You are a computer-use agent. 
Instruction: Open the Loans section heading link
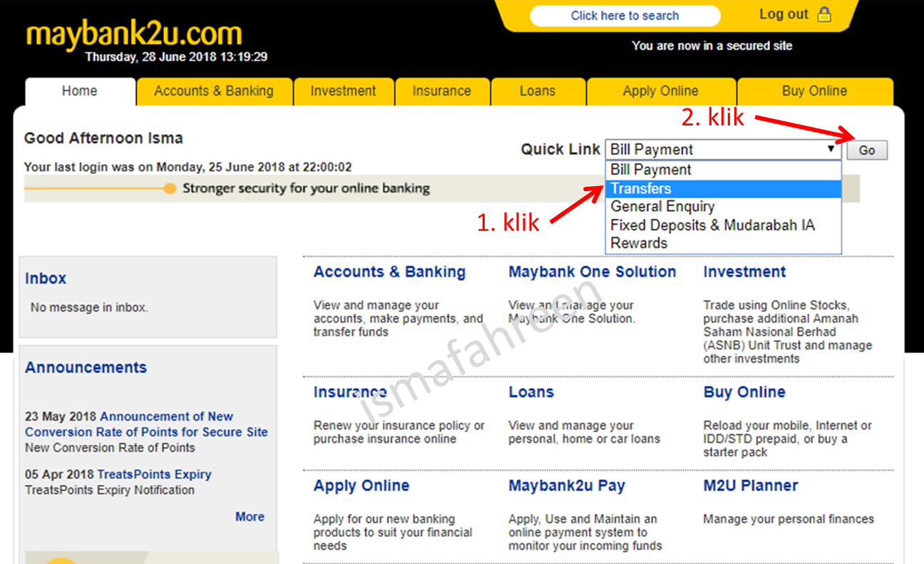click(x=531, y=393)
